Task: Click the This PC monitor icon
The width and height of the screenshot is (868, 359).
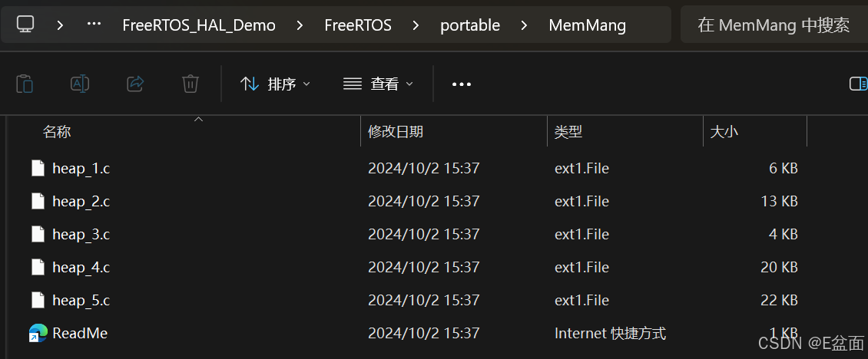Action: tap(25, 25)
